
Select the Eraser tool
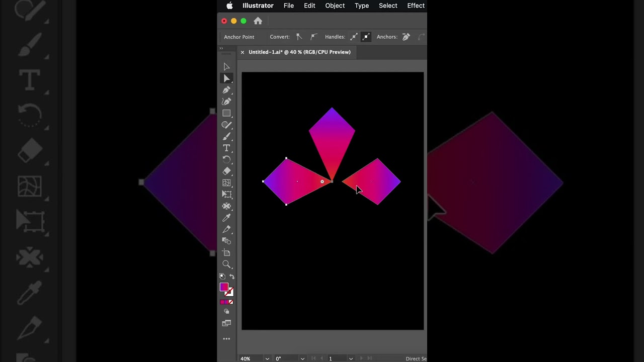pos(226,171)
